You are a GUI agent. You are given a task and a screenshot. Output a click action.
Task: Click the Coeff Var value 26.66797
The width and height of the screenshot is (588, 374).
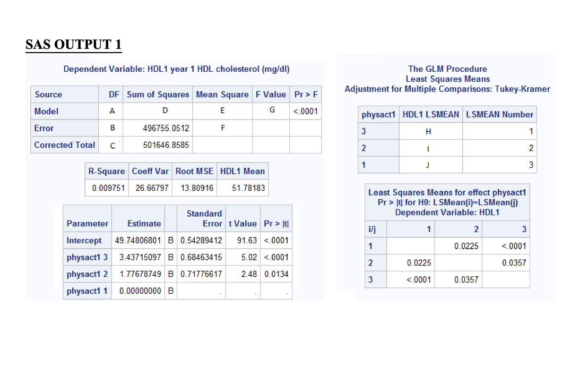(152, 188)
